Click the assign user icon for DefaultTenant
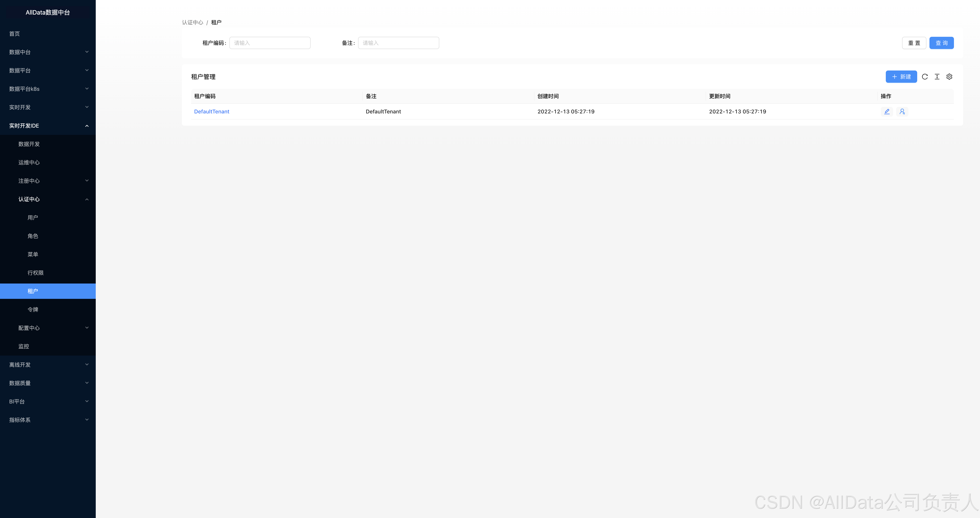Viewport: 980px width, 518px height. pyautogui.click(x=902, y=111)
